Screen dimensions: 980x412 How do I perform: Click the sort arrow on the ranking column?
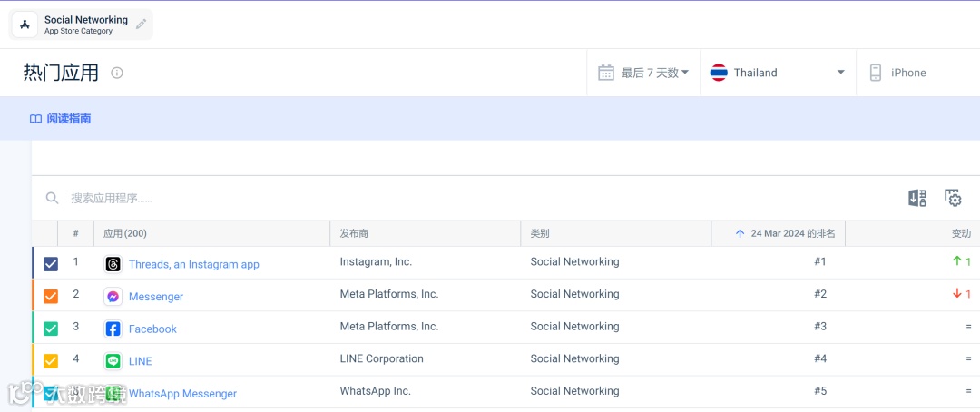[740, 233]
